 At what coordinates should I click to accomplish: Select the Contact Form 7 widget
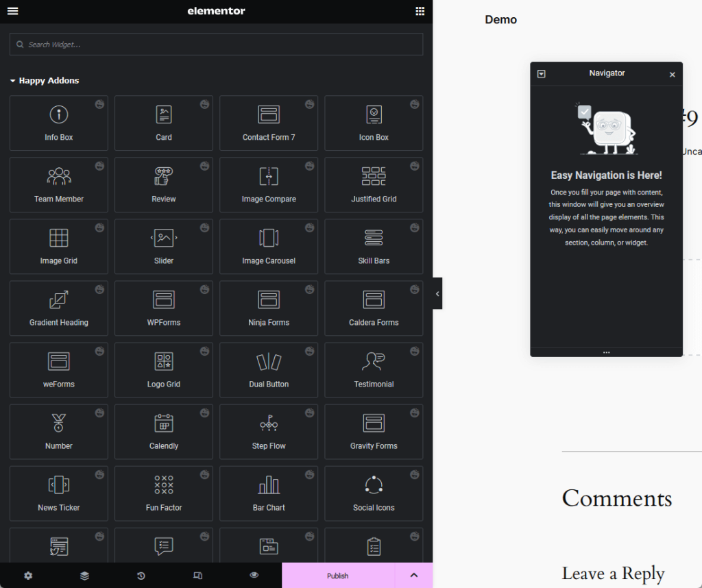(269, 123)
